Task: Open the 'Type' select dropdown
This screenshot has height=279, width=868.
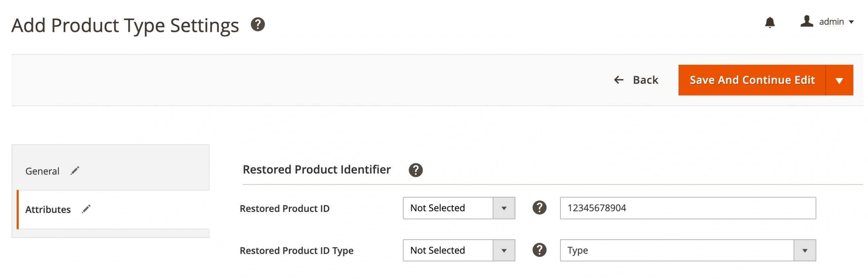Action: (687, 250)
